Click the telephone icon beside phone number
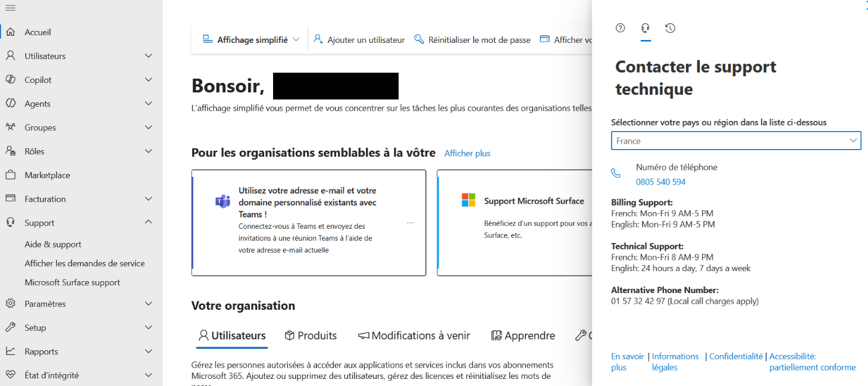868x386 pixels. pyautogui.click(x=616, y=173)
